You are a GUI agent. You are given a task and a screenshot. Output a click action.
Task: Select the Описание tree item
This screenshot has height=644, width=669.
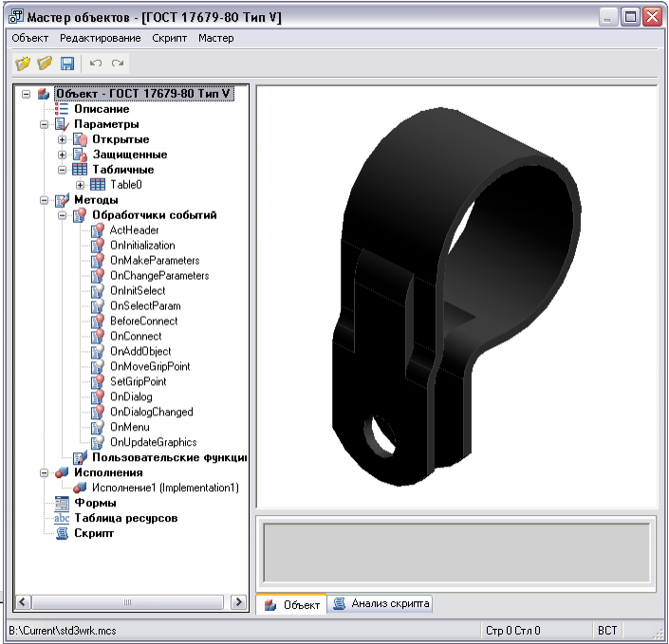[102, 109]
